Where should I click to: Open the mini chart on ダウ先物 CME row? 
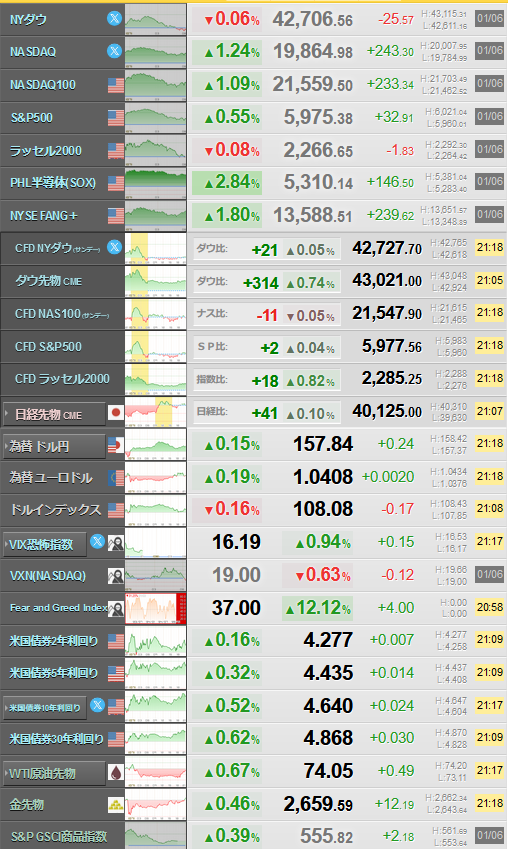pyautogui.click(x=155, y=281)
